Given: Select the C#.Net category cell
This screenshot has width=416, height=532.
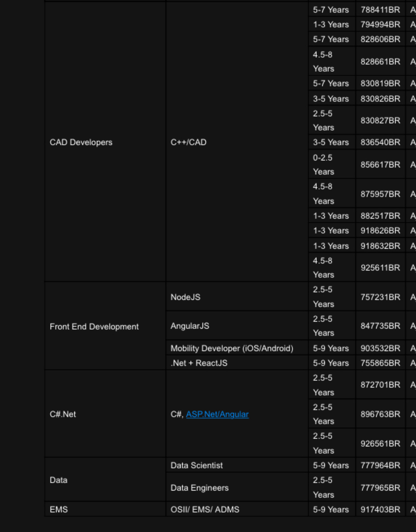Looking at the screenshot, I should tap(105, 414).
